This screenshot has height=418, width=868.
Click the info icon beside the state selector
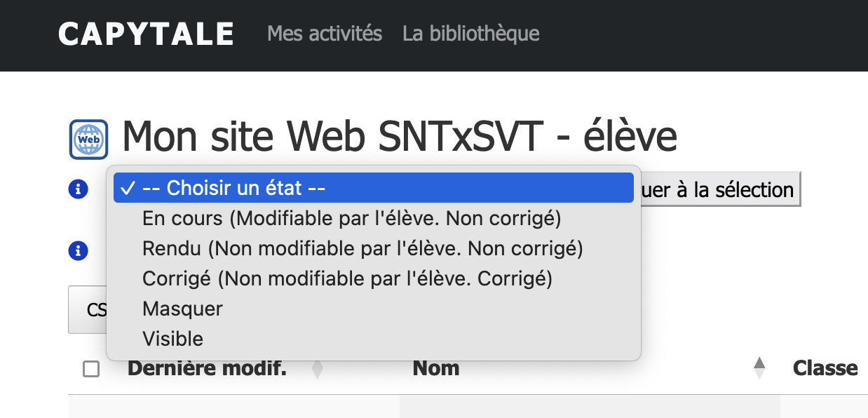coord(78,189)
